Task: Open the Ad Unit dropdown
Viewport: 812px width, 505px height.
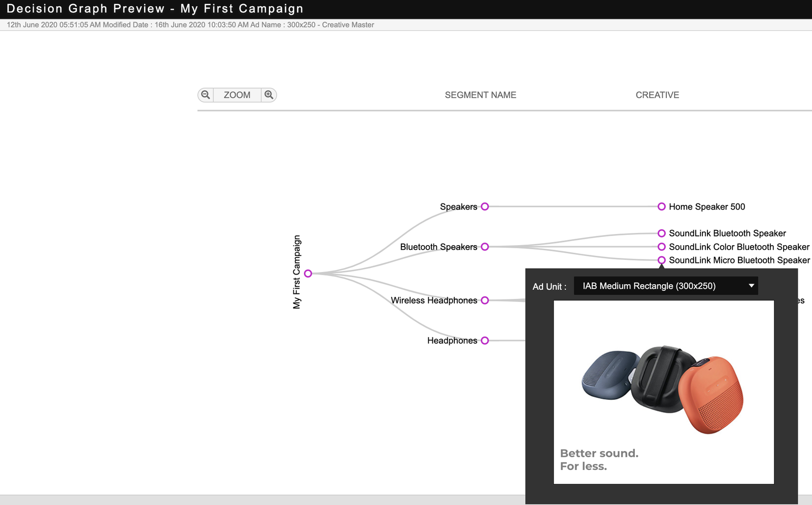Action: click(666, 286)
